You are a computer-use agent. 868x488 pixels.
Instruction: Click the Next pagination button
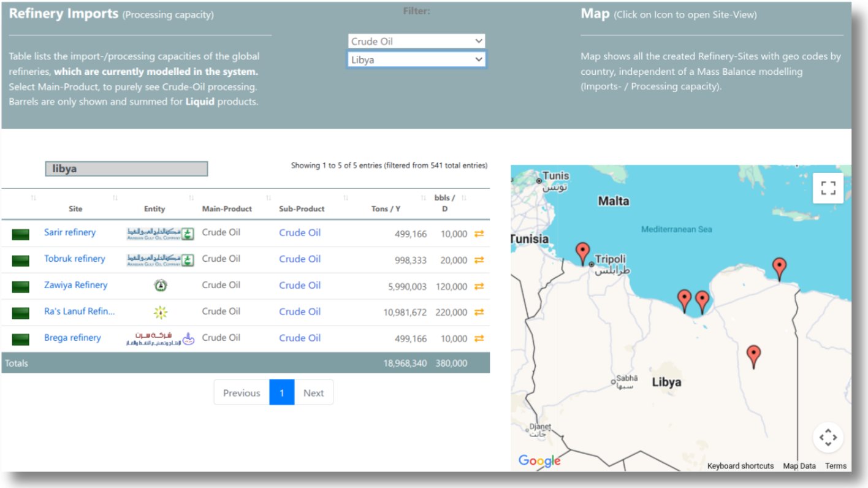313,393
